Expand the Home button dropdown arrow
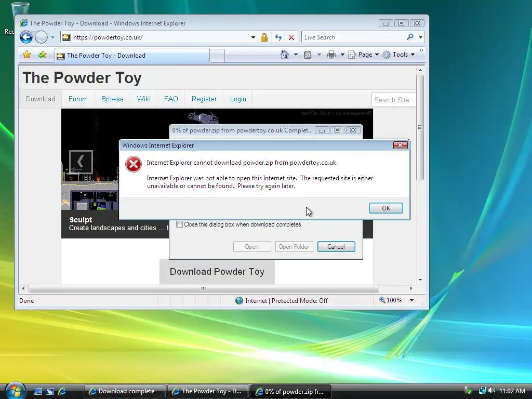The height and width of the screenshot is (399, 532). [x=296, y=55]
